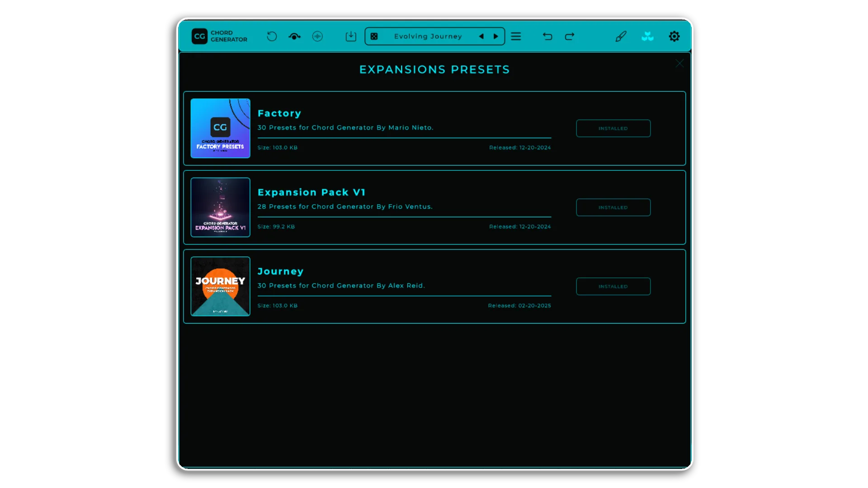
Task: Close the Expansions Presets panel
Action: click(679, 63)
